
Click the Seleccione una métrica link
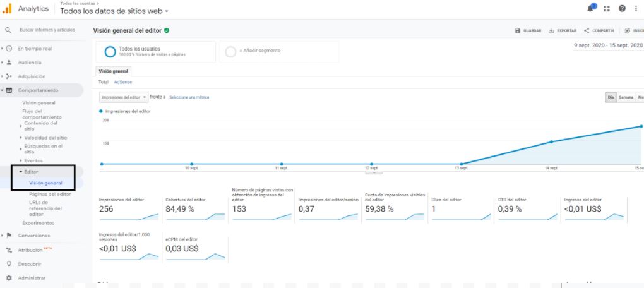(x=189, y=97)
